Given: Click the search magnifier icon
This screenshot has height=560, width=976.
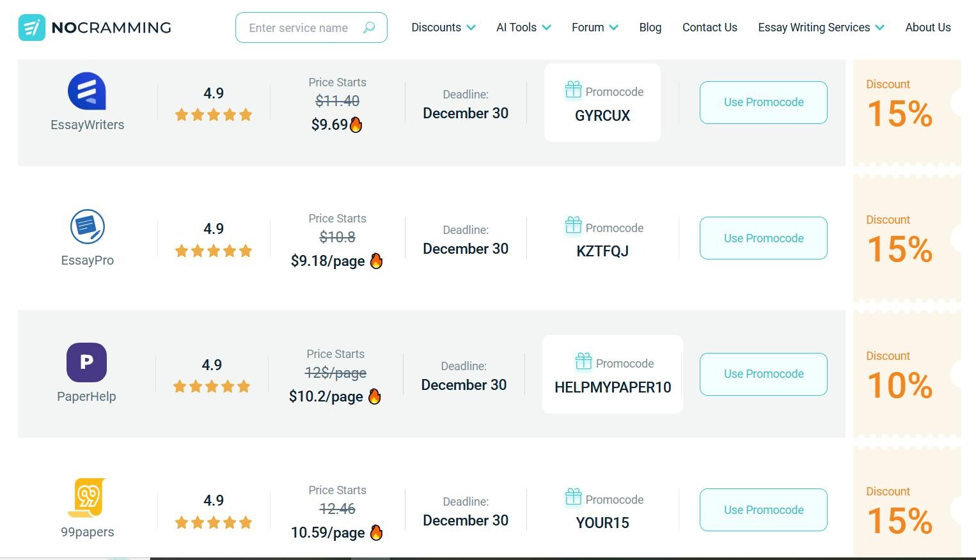Looking at the screenshot, I should [x=369, y=28].
